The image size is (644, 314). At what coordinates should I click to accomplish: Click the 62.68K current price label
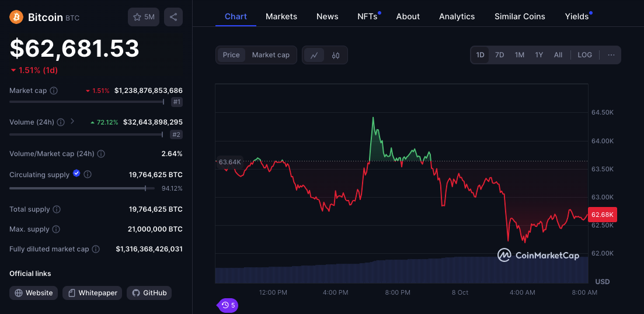[x=603, y=215]
